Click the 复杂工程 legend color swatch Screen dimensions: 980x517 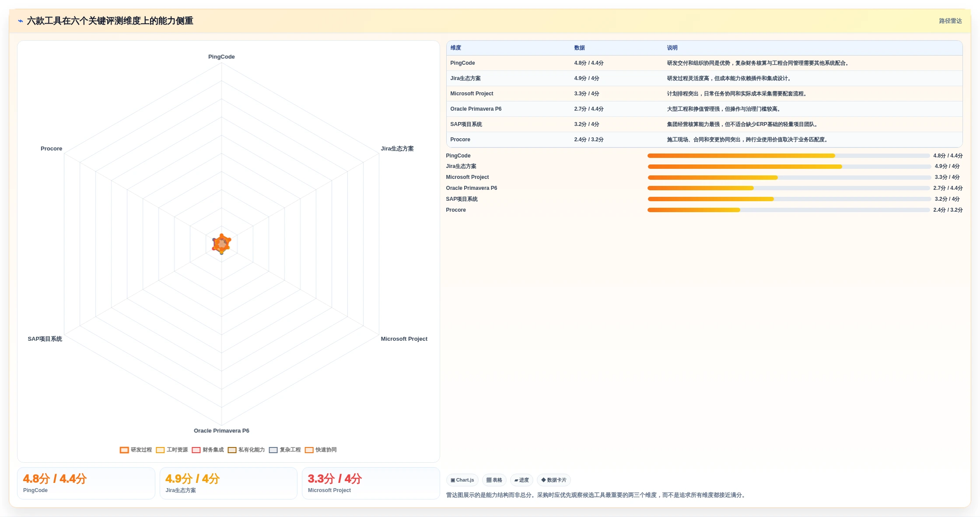273,450
